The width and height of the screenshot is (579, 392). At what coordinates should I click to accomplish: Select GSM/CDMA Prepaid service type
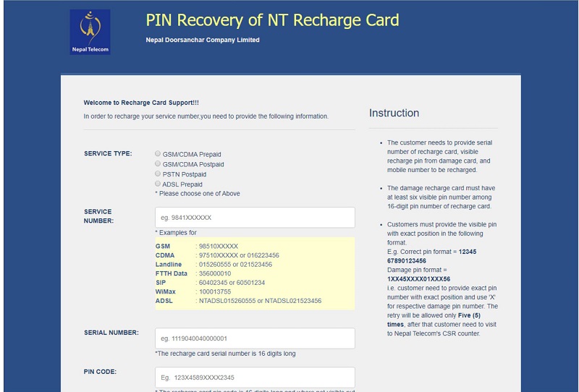point(158,153)
